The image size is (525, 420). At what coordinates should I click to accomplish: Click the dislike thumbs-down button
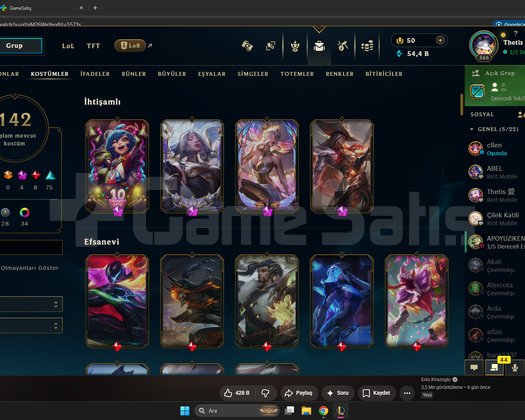266,393
